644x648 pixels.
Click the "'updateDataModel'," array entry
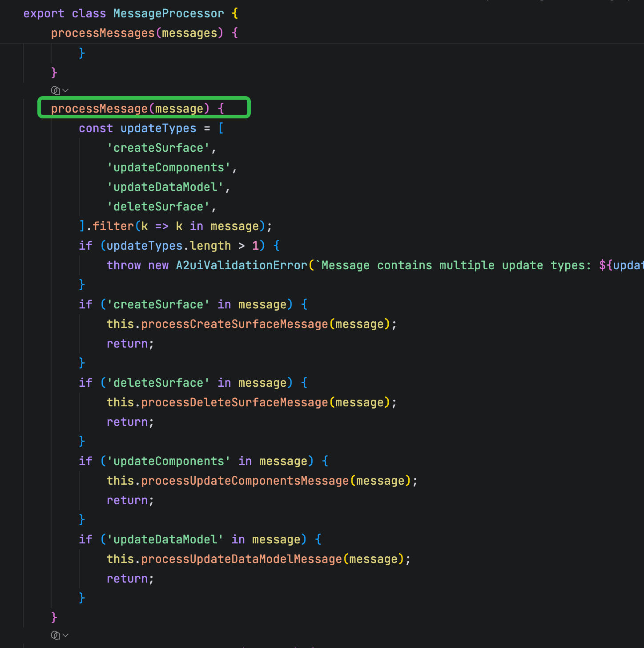(169, 187)
